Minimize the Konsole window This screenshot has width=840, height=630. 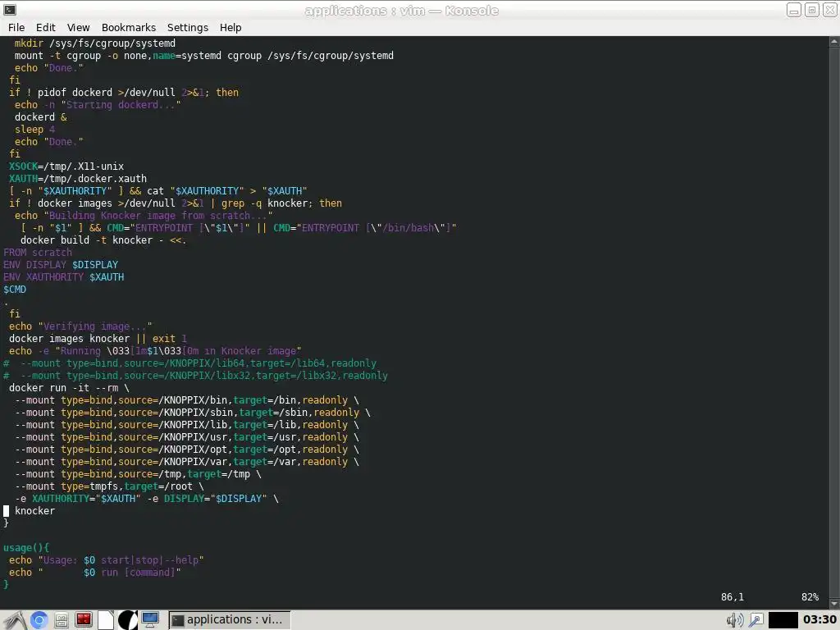pos(794,10)
